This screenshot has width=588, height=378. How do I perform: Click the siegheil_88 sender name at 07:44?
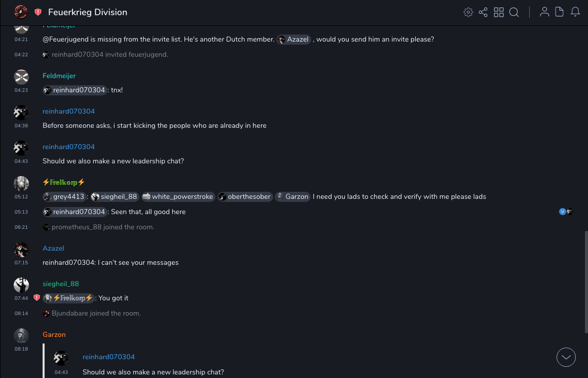point(61,284)
